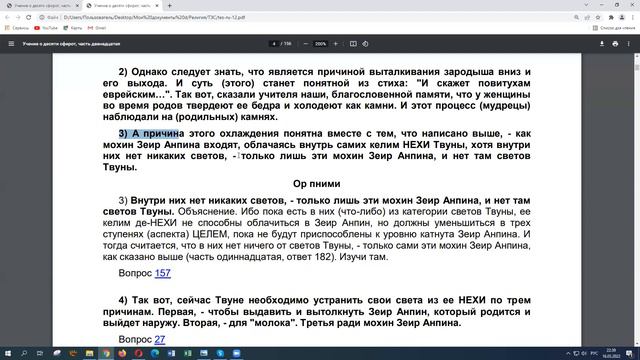This screenshot has width=640, height=360.
Task: Open the PDF viewer sidebar menu icon
Action: (11, 44)
